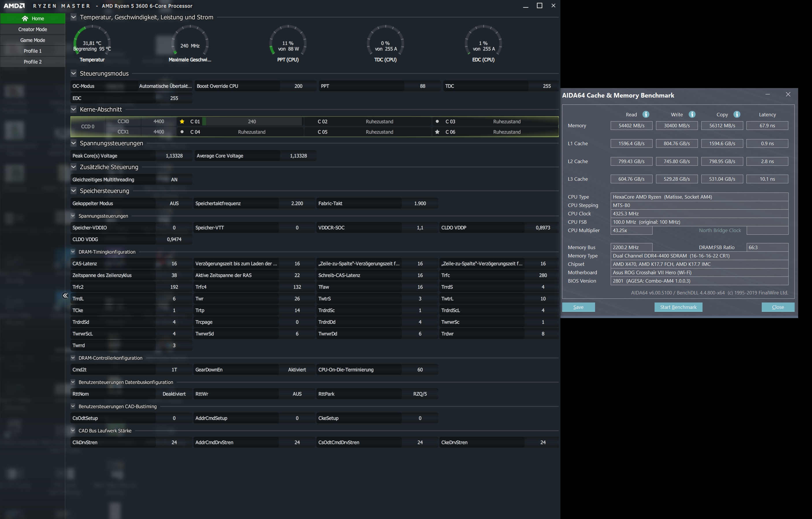Click the Read info icon in AIDA64
Viewport: 812px width, 519px height.
[x=646, y=114]
